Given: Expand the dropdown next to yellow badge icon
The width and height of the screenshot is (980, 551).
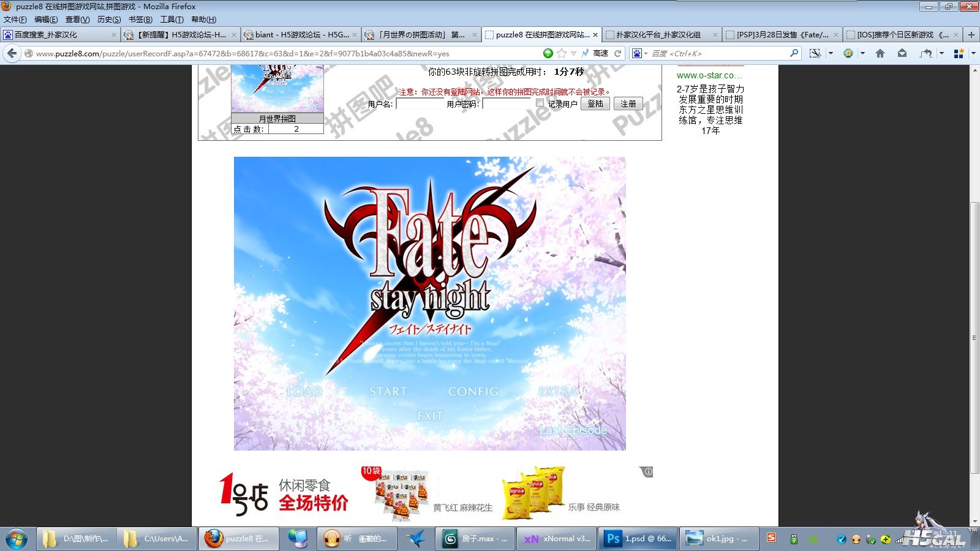Looking at the screenshot, I should tap(862, 53).
